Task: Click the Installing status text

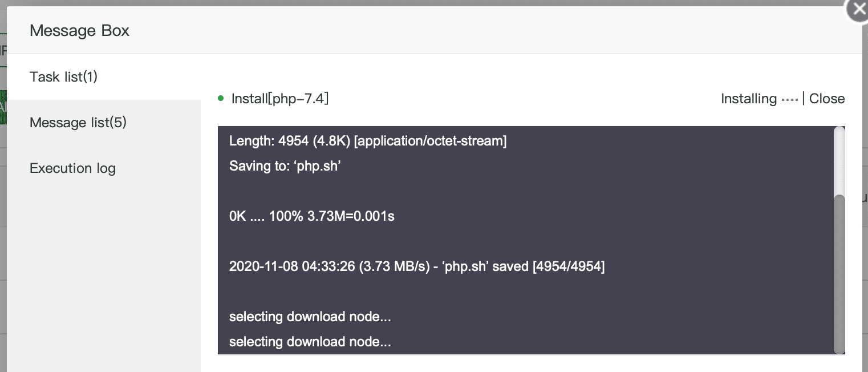Action: tap(748, 98)
